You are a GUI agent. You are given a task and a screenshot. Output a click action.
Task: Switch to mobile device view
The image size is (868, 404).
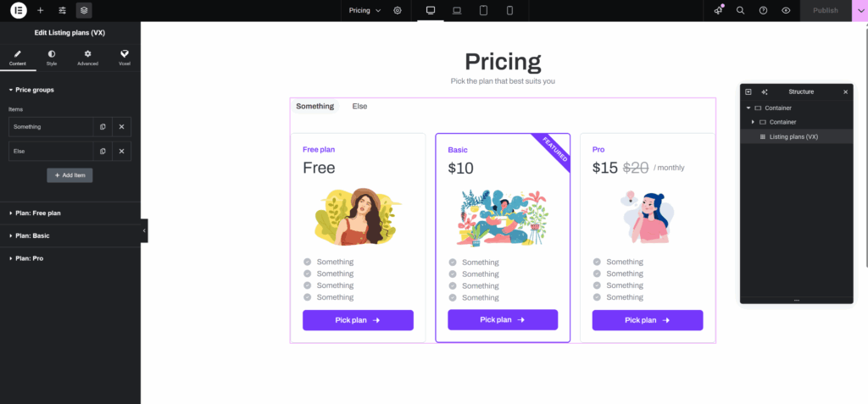coord(509,10)
